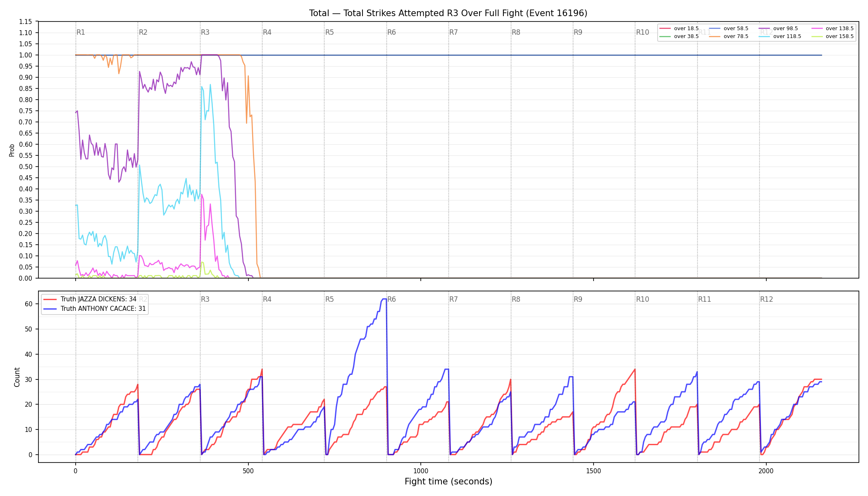Click the 10 tick on the Count axis
The width and height of the screenshot is (868, 496).
(x=29, y=429)
